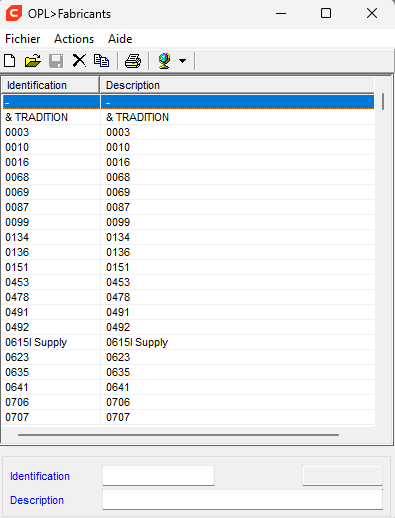Click the globe toolbar icon
The image size is (395, 518).
point(164,61)
